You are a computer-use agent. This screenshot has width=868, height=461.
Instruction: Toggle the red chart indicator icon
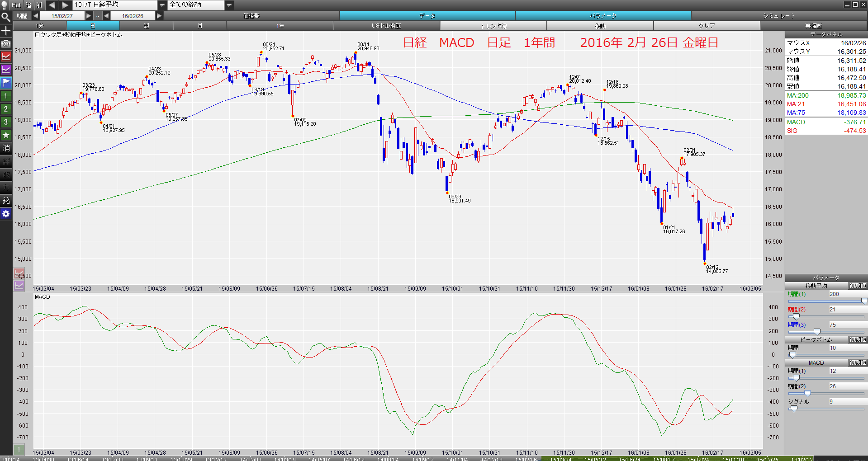tap(6, 56)
